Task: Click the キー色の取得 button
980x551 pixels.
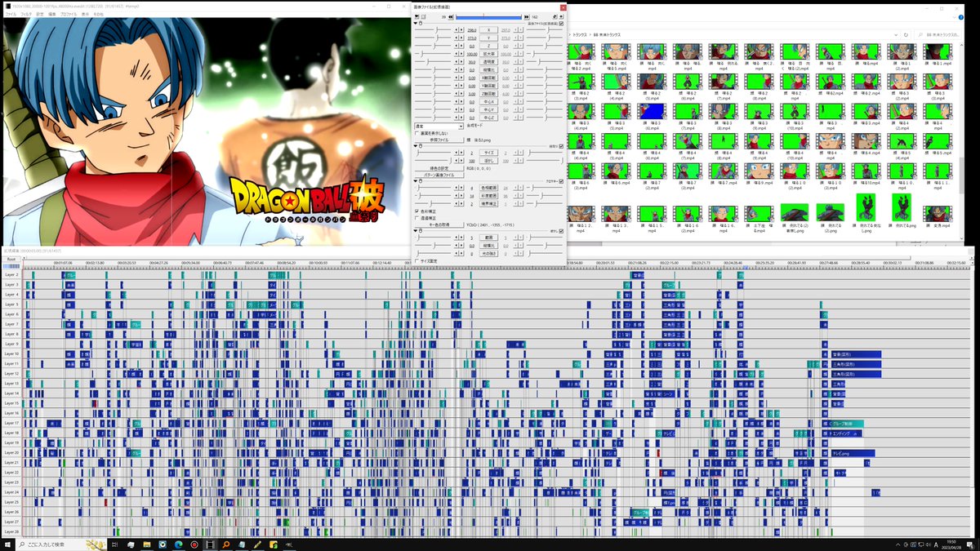Action: pos(440,224)
